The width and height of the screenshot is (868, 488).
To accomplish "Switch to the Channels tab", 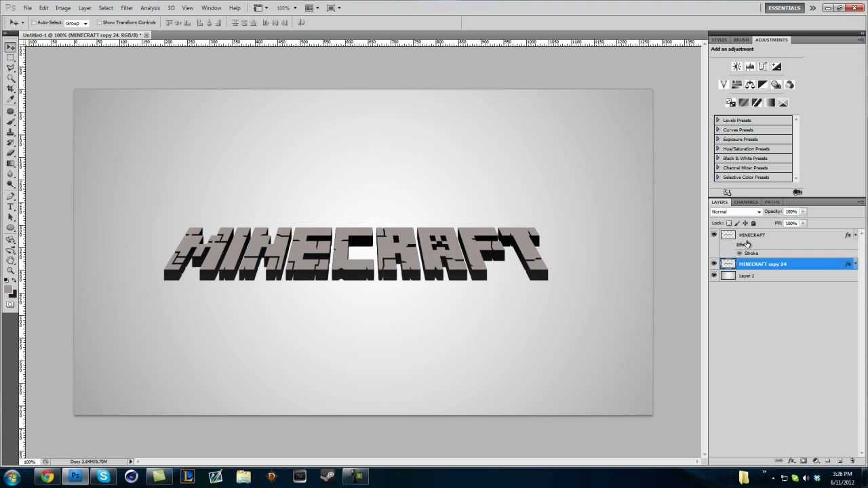I will pos(745,202).
